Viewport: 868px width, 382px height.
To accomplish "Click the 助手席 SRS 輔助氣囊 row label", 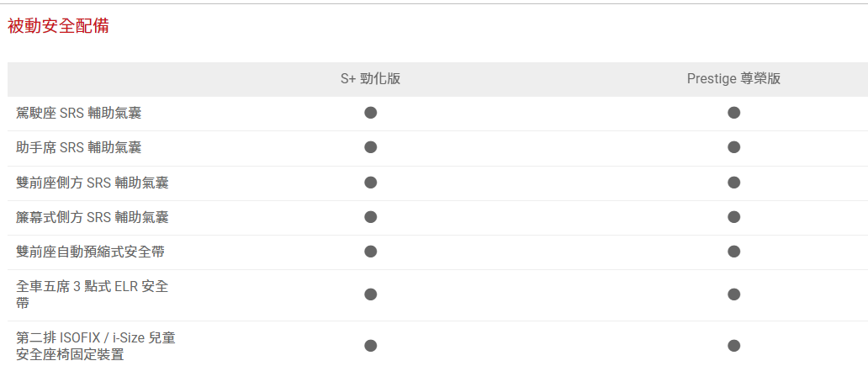I will tap(79, 147).
